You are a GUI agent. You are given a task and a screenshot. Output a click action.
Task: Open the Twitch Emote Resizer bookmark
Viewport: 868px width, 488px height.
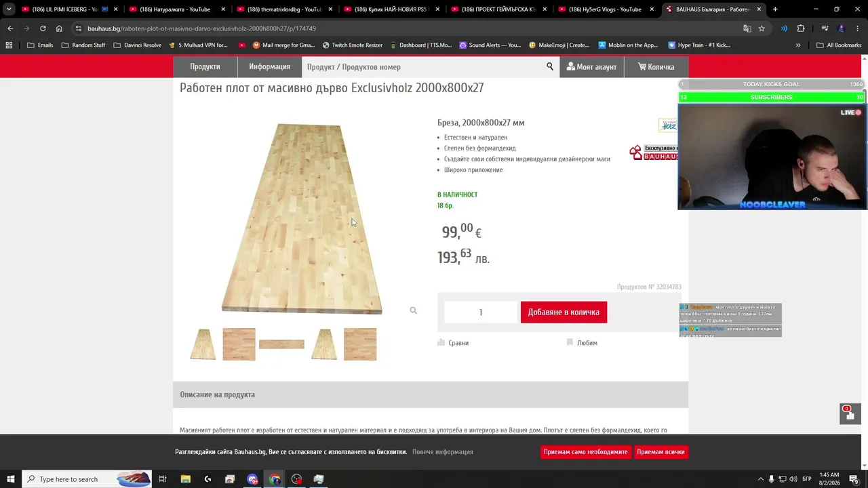[x=353, y=45]
